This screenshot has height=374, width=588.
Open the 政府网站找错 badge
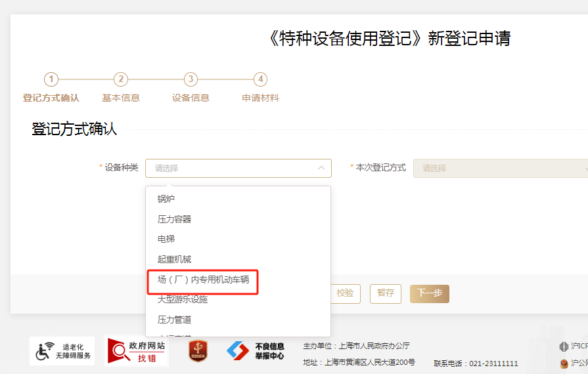pyautogui.click(x=137, y=351)
